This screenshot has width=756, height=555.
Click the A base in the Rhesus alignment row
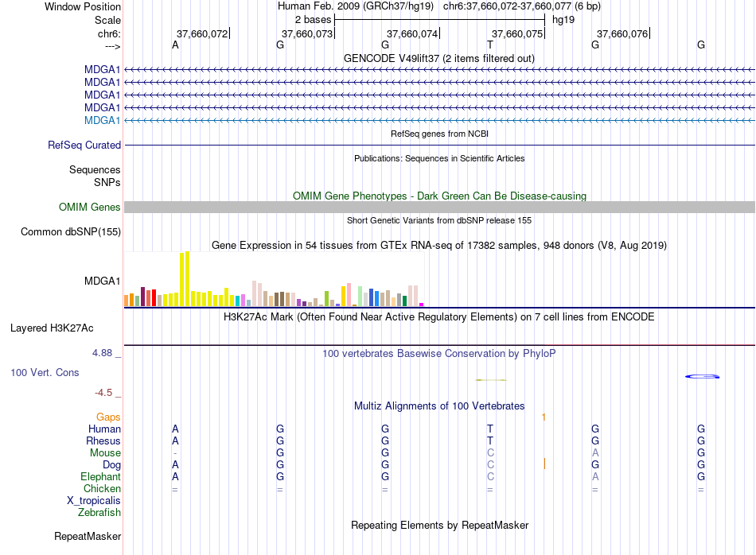point(176,441)
